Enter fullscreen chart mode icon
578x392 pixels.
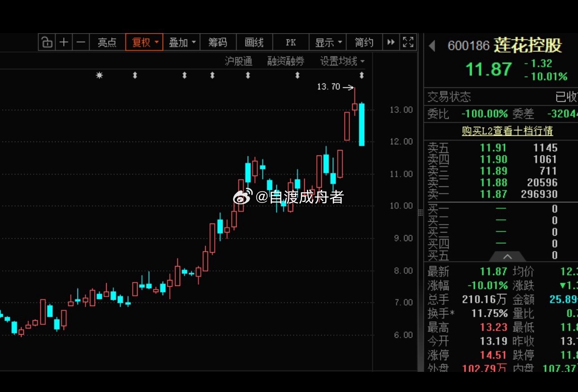tap(408, 43)
